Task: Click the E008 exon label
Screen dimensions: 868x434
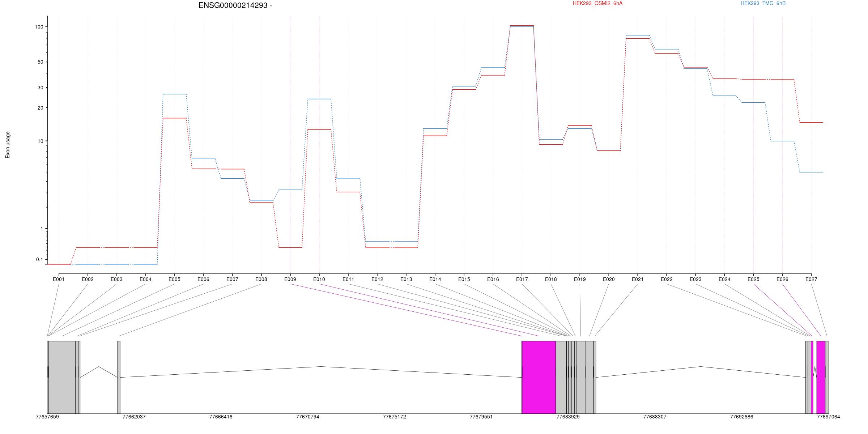Action: pos(261,279)
